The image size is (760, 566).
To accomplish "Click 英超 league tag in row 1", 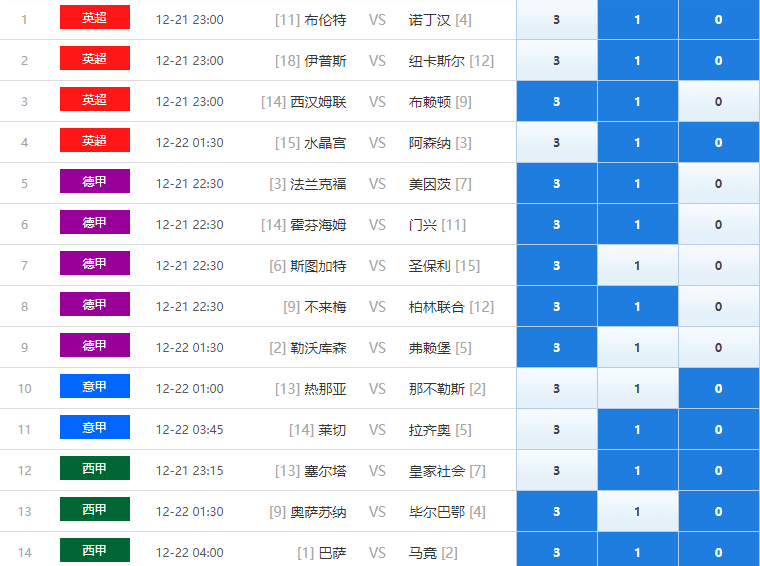I will [95, 17].
